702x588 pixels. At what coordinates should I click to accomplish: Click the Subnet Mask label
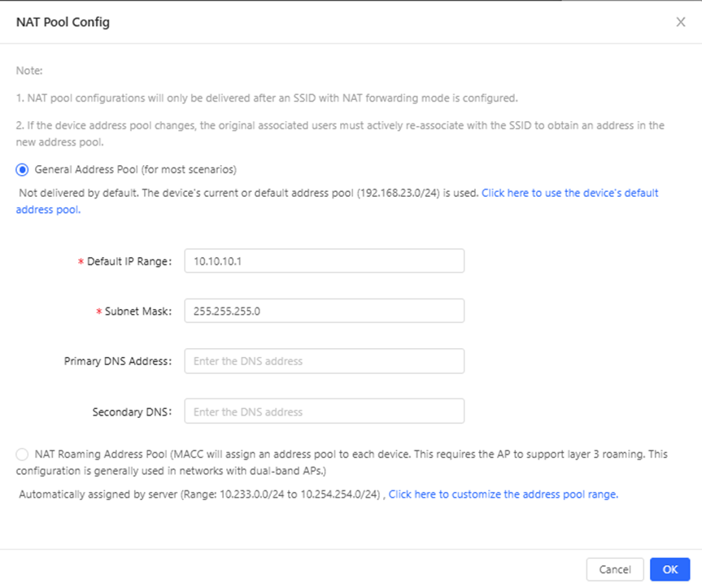pos(138,311)
